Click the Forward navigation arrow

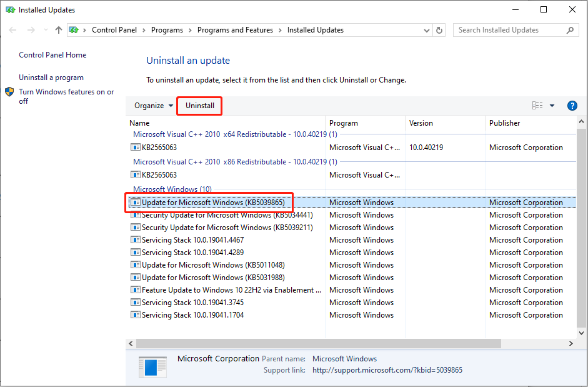(31, 30)
